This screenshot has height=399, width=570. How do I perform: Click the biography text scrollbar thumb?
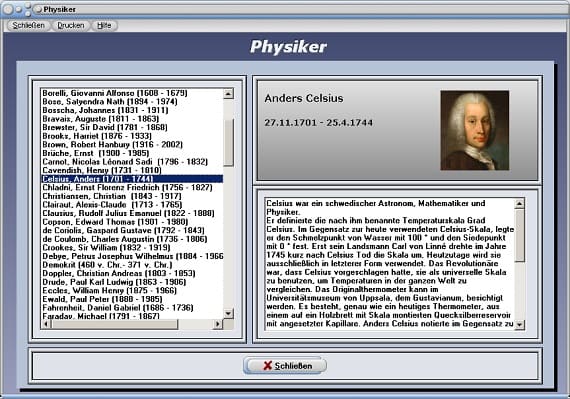click(x=519, y=235)
